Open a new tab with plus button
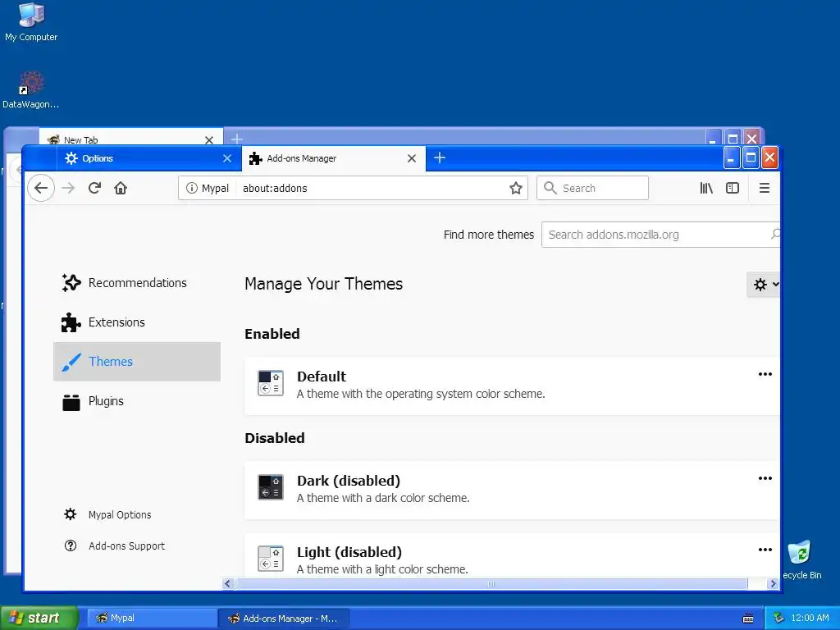The image size is (840, 630). tap(440, 157)
